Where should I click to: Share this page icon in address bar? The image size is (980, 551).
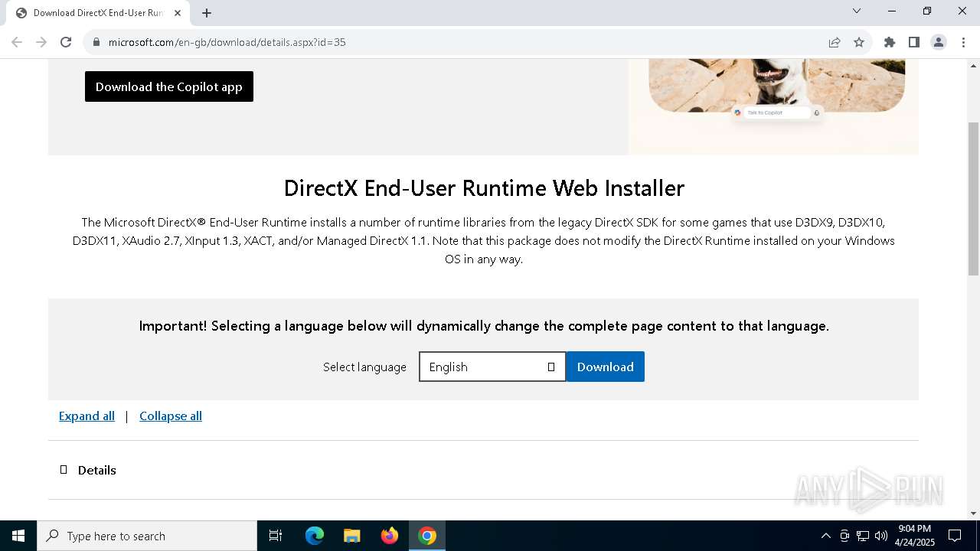point(835,42)
